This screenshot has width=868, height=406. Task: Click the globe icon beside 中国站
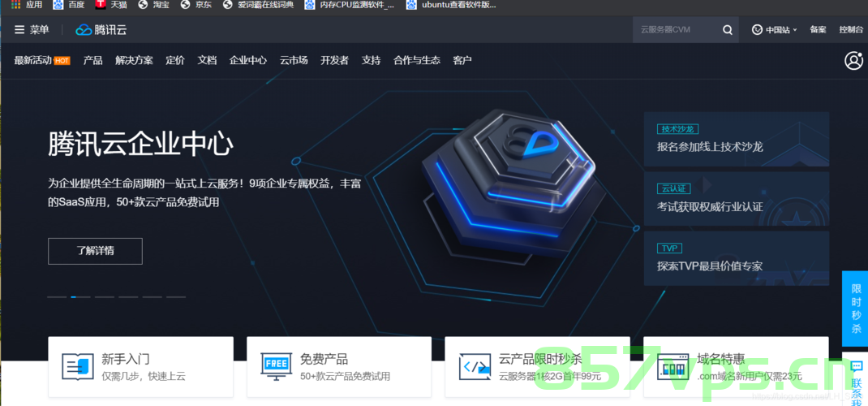coord(757,30)
